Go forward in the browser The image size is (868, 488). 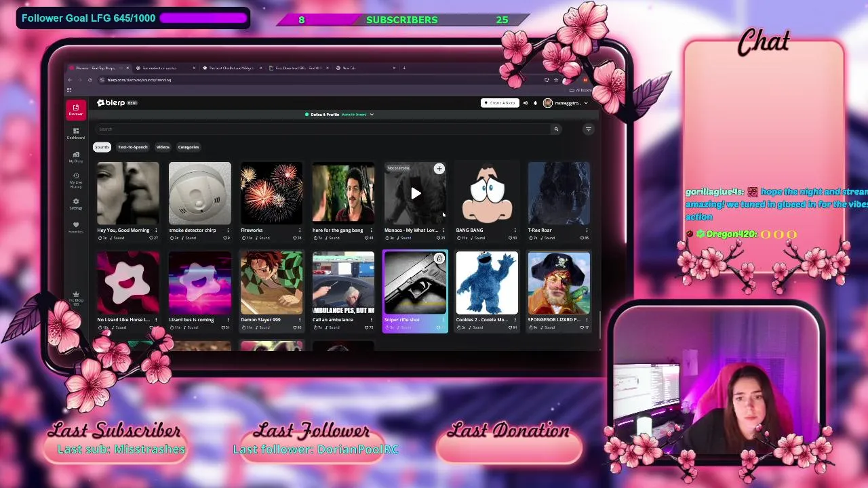click(x=79, y=80)
